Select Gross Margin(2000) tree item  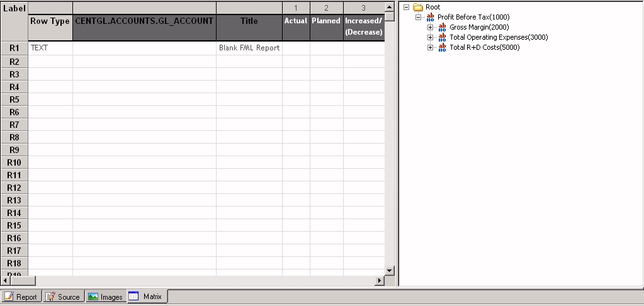479,27
